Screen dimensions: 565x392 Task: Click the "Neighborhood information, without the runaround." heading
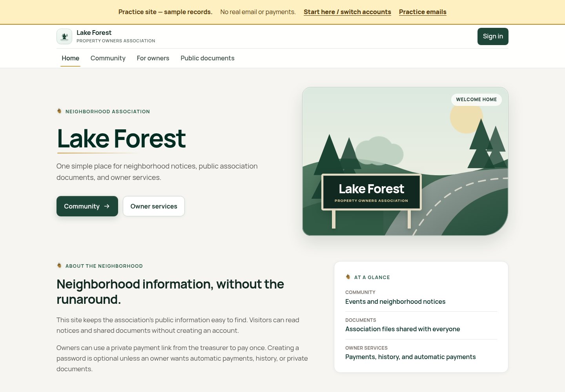pyautogui.click(x=170, y=292)
